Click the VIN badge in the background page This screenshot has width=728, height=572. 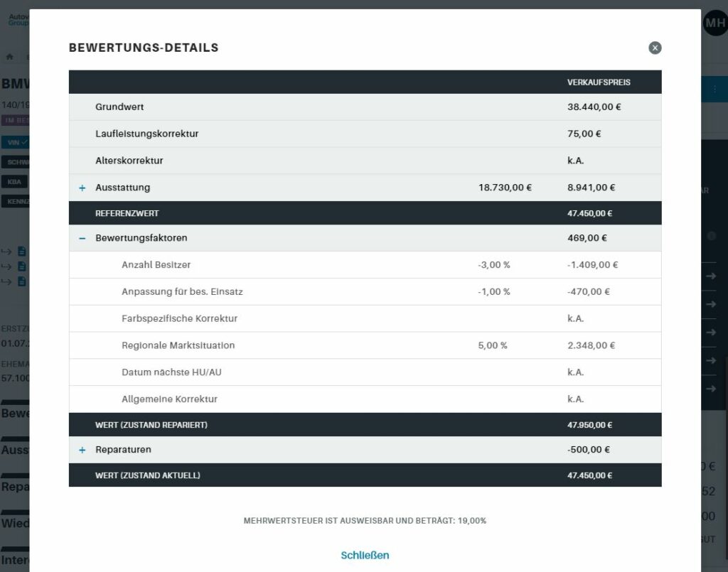(16, 142)
